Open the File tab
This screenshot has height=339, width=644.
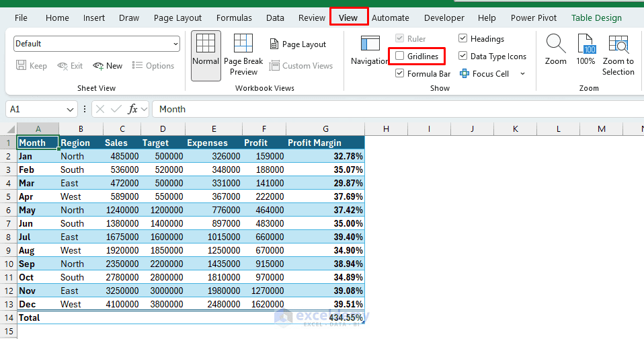point(21,17)
